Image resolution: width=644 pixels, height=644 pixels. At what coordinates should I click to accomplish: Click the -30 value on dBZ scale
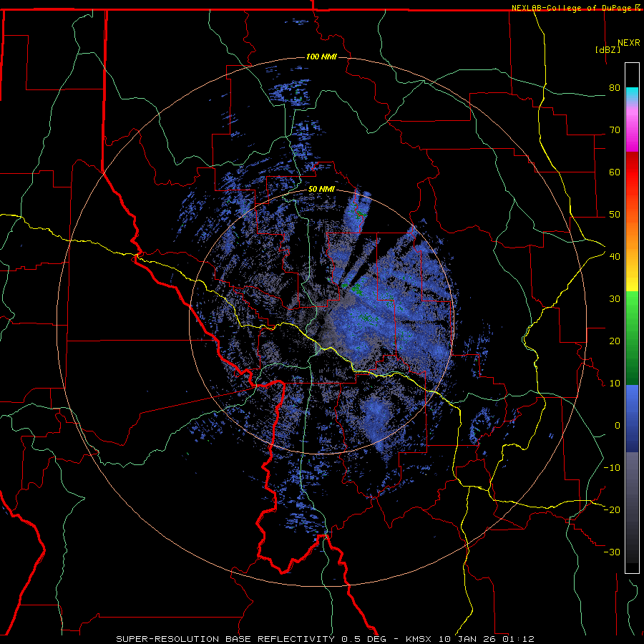(x=612, y=552)
